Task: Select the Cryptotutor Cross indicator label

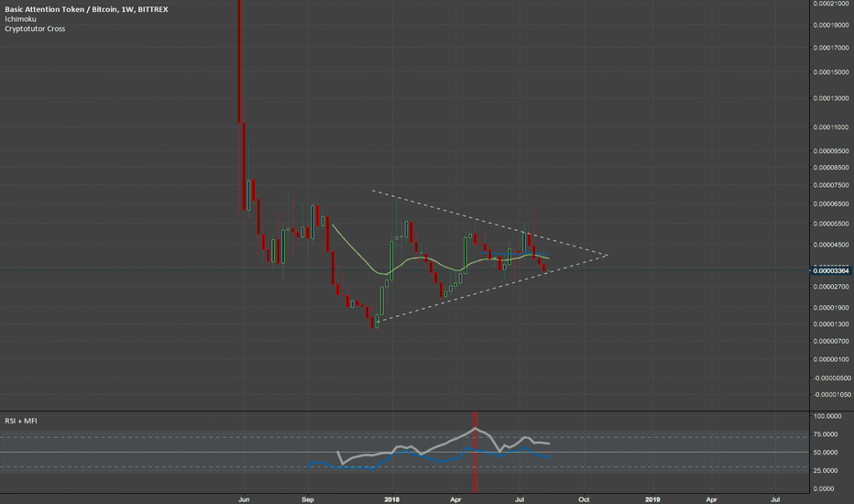Action: (x=35, y=29)
